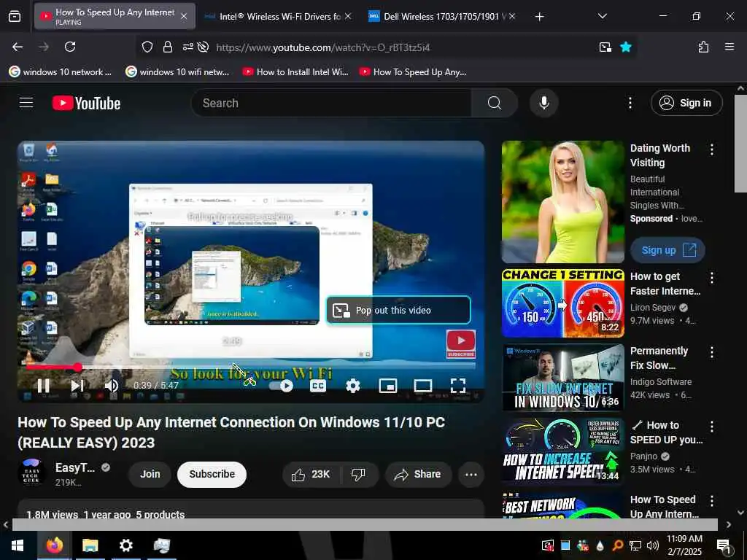Screen dimensions: 747x560
Task: Open bookmark windows 10 network
Action: [61, 72]
